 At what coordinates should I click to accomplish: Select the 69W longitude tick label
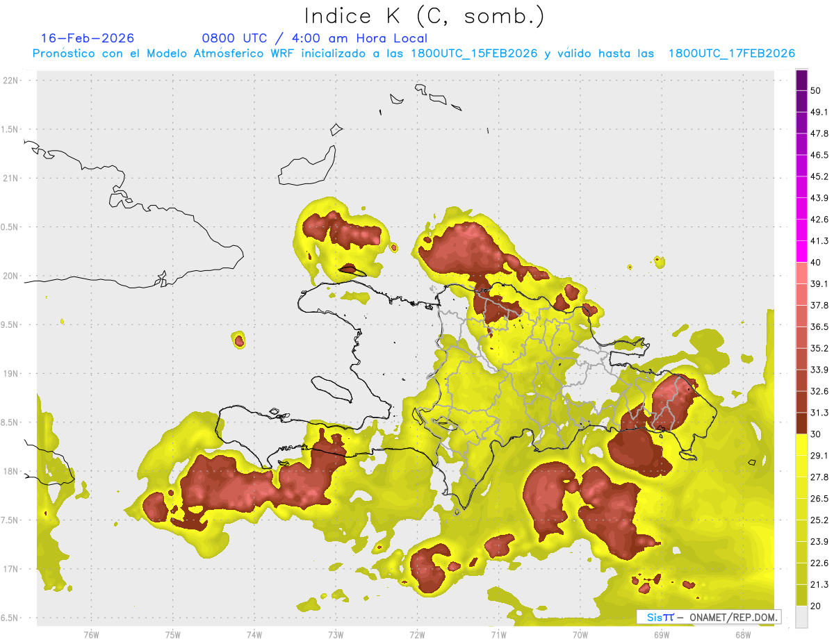662,634
